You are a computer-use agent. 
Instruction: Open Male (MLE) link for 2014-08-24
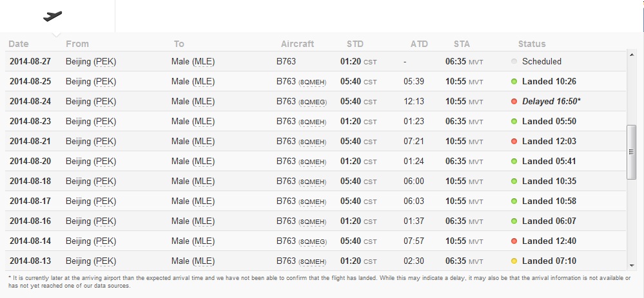193,102
